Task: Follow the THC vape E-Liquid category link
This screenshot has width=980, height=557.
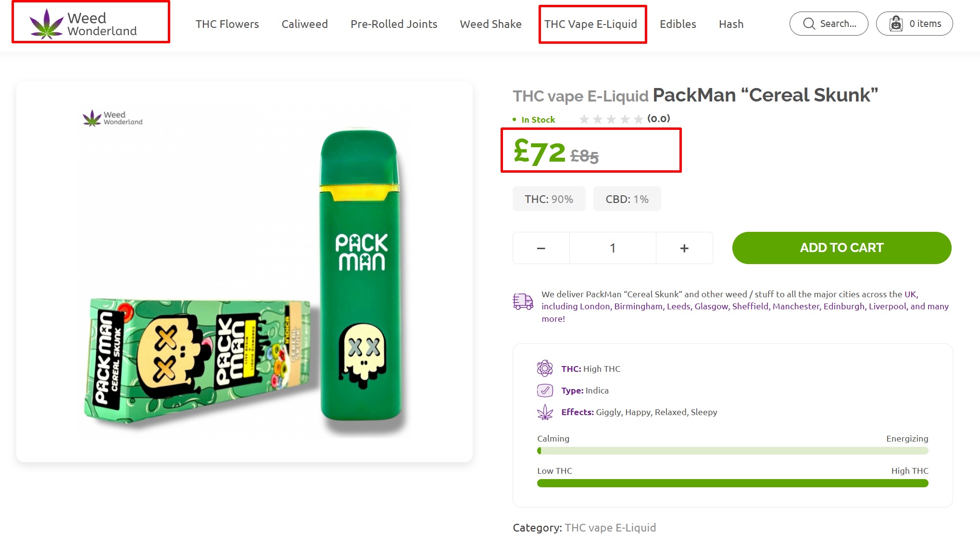Action: tap(610, 528)
